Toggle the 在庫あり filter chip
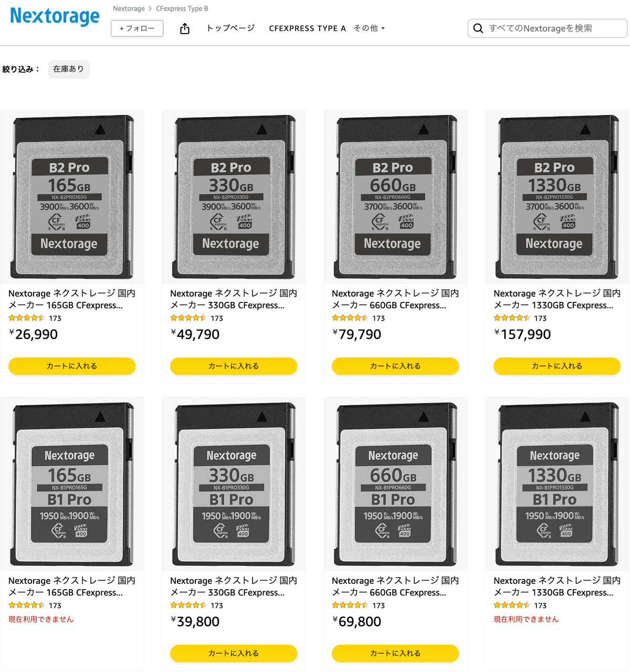This screenshot has width=630, height=672. [x=68, y=69]
